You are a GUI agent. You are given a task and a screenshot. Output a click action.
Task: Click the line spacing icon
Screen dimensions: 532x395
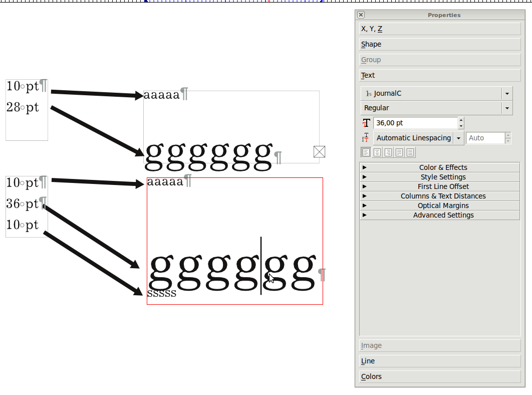(366, 138)
